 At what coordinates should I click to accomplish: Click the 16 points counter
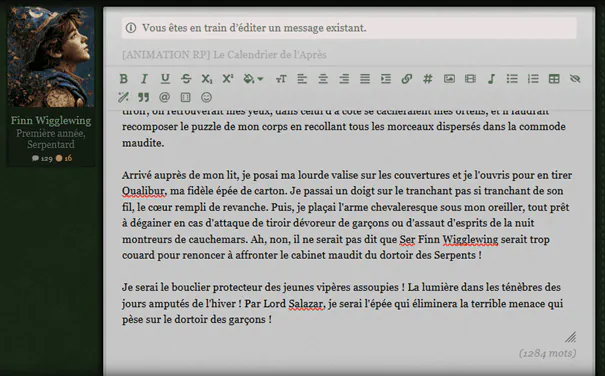click(64, 158)
